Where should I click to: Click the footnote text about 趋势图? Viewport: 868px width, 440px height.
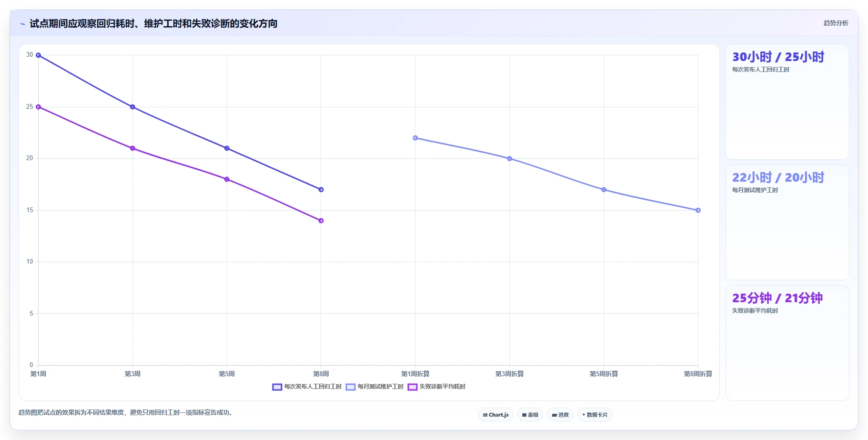(x=126, y=412)
